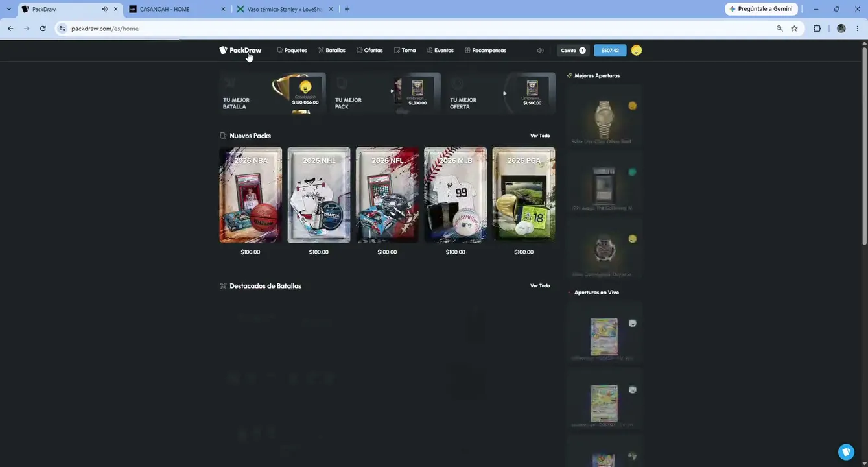Click the $100.00 price under 2026 PGA
This screenshot has height=467, width=868.
[x=524, y=252]
